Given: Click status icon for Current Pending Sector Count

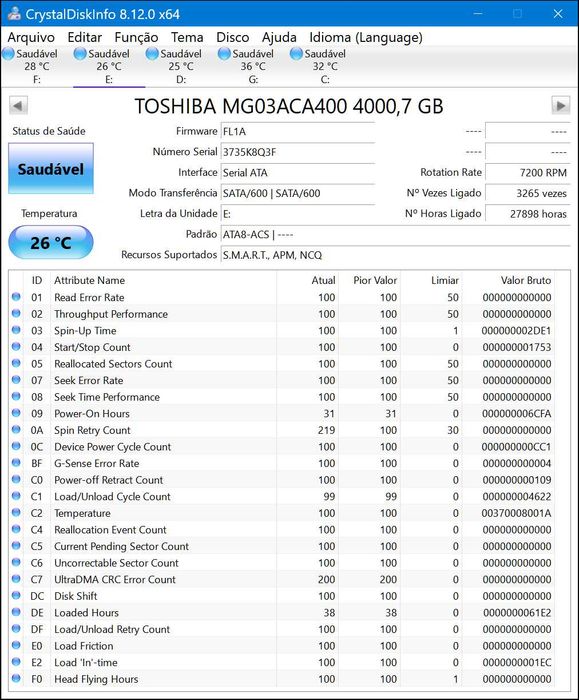Looking at the screenshot, I should point(16,546).
